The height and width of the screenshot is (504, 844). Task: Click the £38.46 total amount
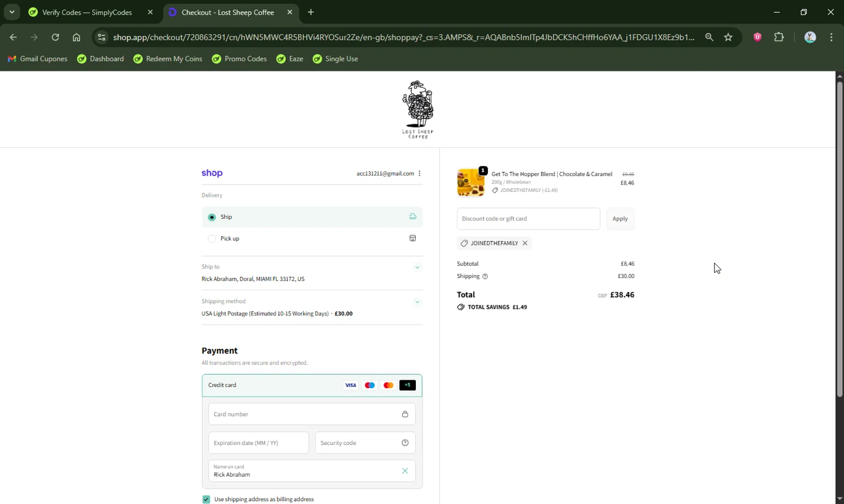coord(622,295)
